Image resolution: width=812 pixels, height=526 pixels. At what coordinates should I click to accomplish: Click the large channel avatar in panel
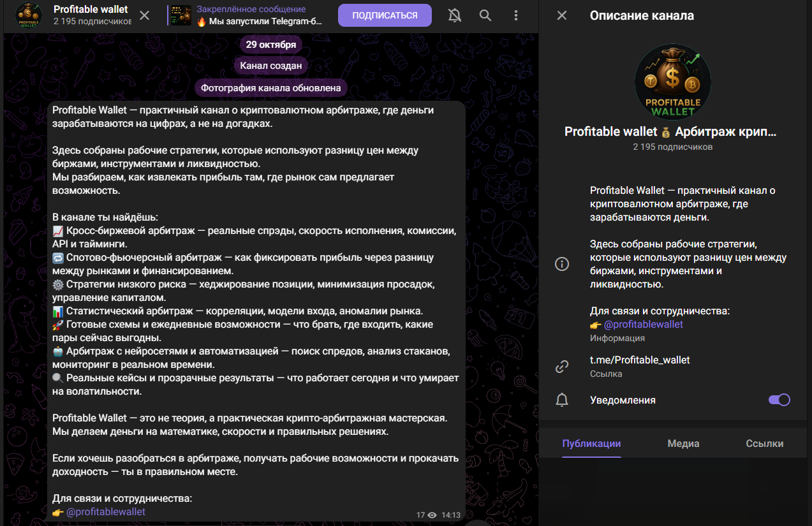coord(672,82)
